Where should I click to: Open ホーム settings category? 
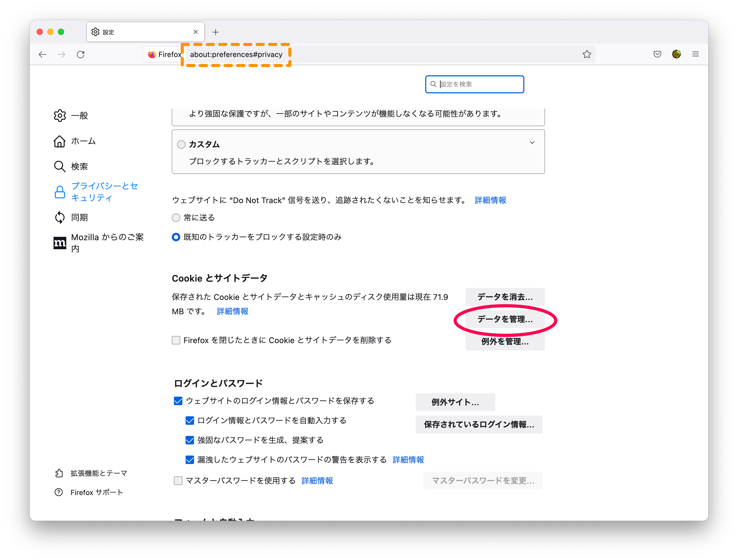tap(75, 141)
